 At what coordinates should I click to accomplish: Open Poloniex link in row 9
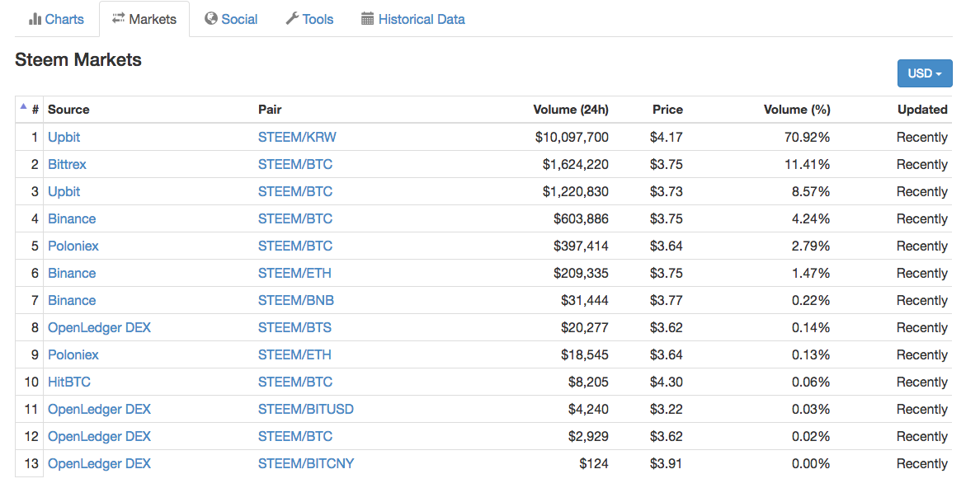[73, 354]
